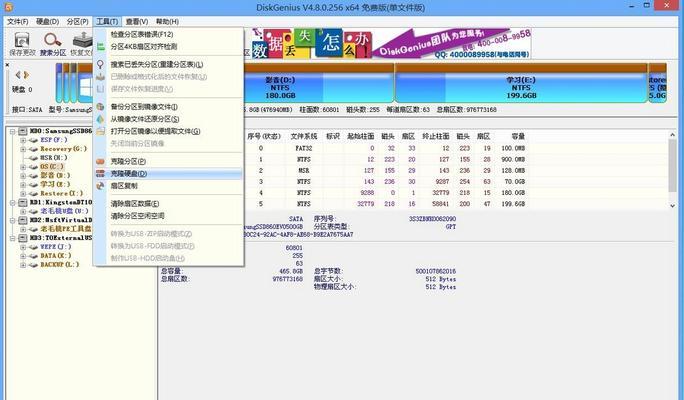Click the icon next to 4KB sector alignment
684x400 pixels.
(x=101, y=47)
